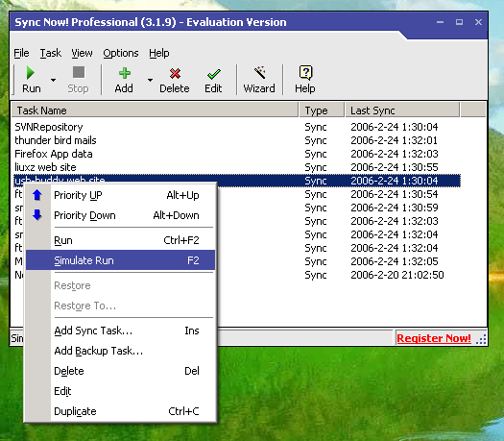Grab the status bar resize grip
This screenshot has width=504, height=441.
coord(481,339)
